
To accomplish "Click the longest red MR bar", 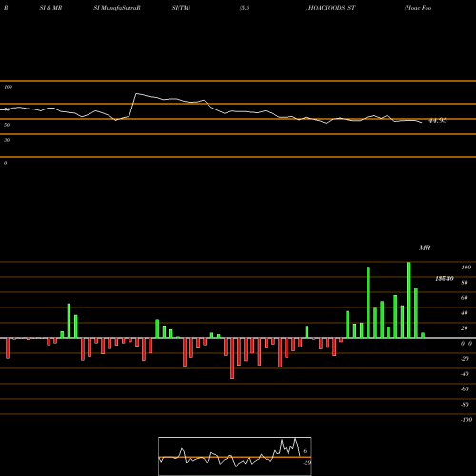I will [232, 358].
